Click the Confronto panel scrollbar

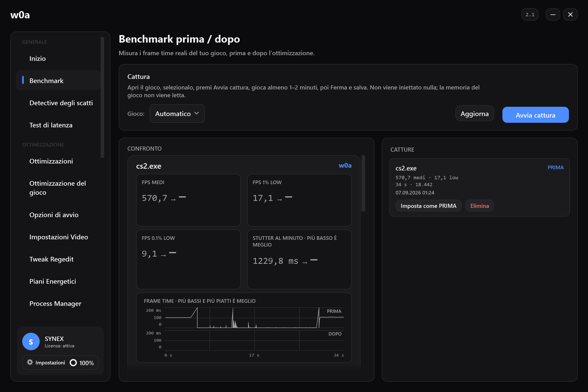[363, 183]
